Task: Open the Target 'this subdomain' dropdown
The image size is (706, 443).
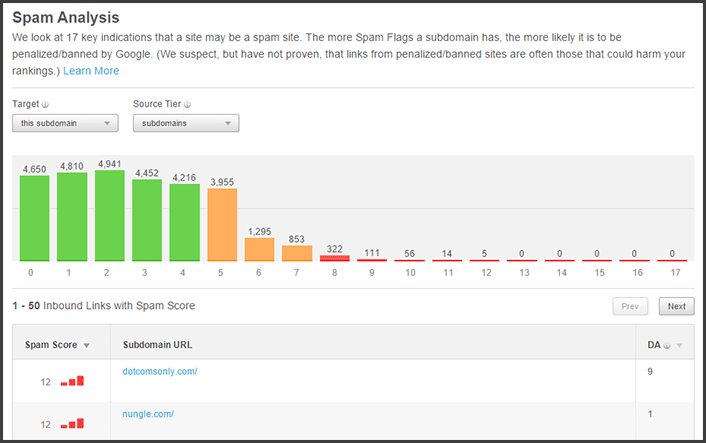Action: (65, 123)
